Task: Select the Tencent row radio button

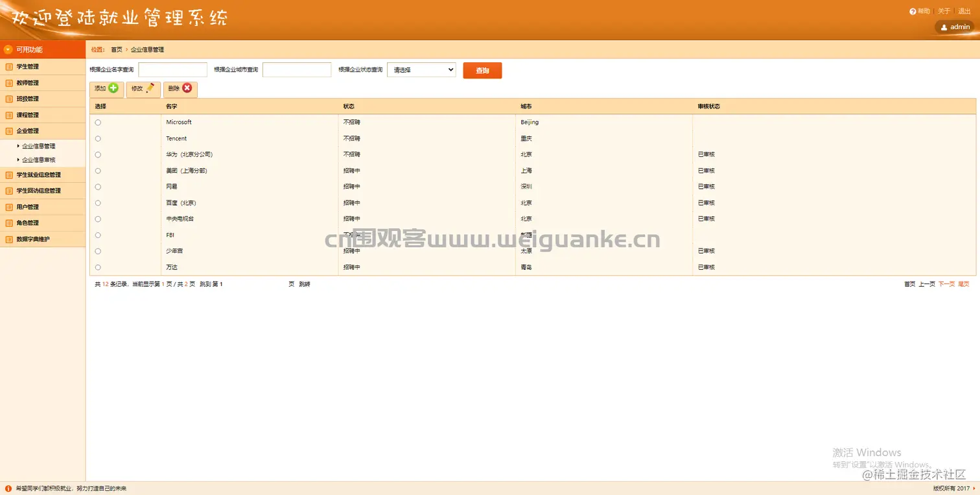Action: point(98,139)
